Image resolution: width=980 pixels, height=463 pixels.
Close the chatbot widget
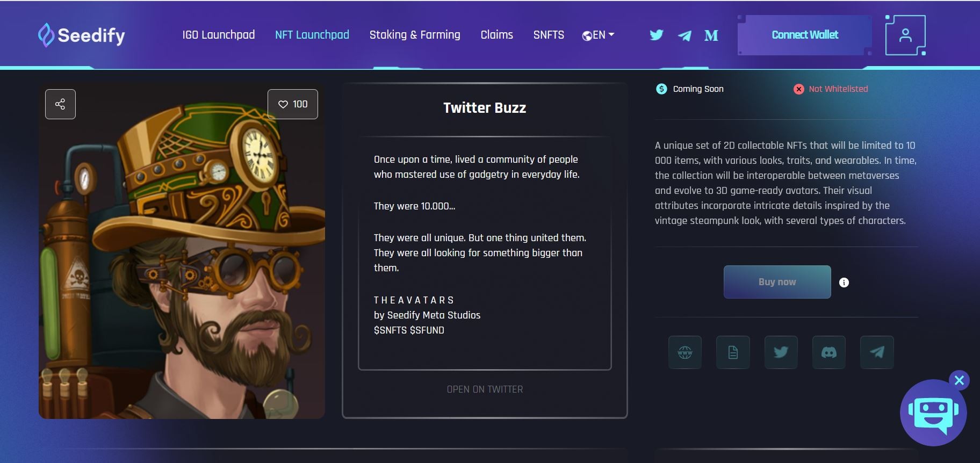click(959, 380)
